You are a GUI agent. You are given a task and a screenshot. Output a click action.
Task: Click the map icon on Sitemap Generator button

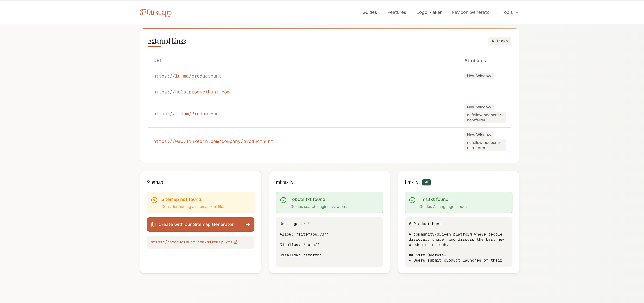click(x=154, y=224)
